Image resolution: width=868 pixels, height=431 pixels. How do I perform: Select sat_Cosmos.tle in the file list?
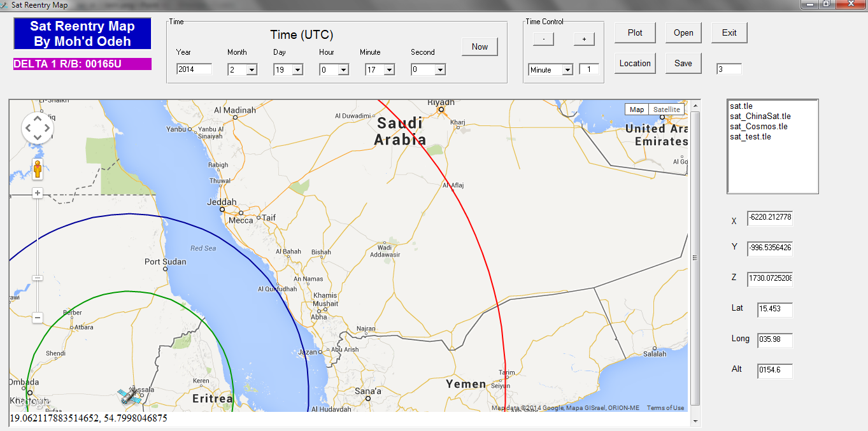[758, 126]
